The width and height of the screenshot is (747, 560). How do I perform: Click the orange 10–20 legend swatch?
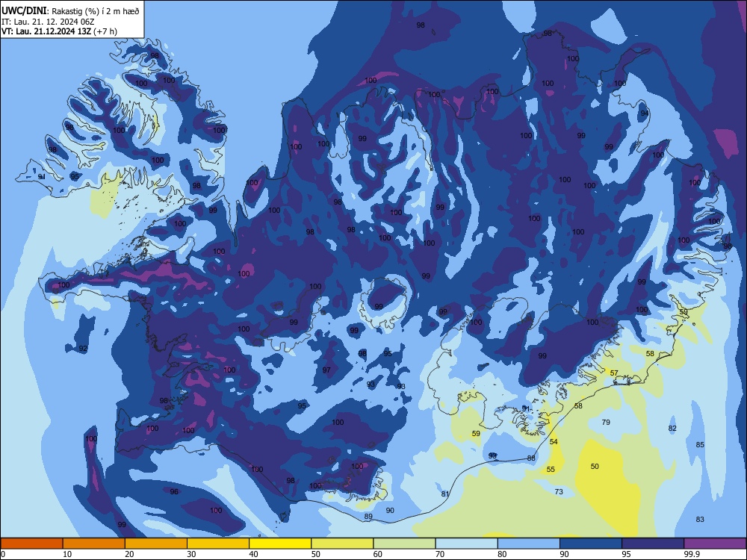[94, 544]
